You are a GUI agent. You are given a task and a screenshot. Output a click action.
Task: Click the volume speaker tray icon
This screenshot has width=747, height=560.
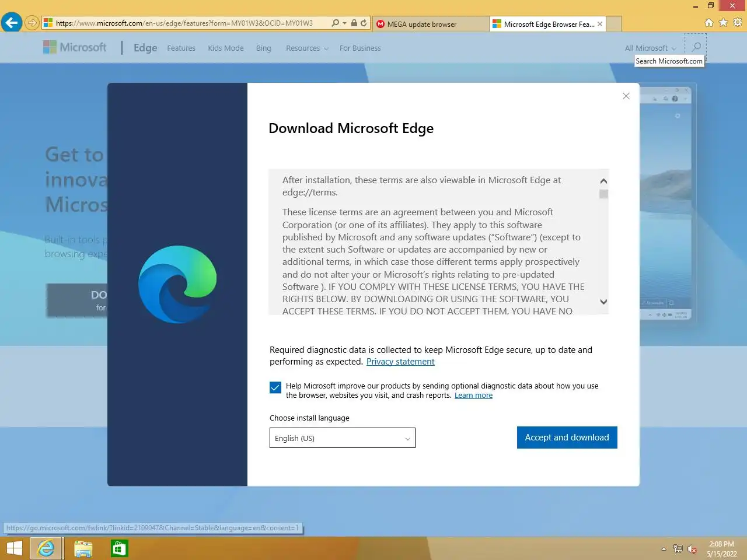(x=692, y=549)
